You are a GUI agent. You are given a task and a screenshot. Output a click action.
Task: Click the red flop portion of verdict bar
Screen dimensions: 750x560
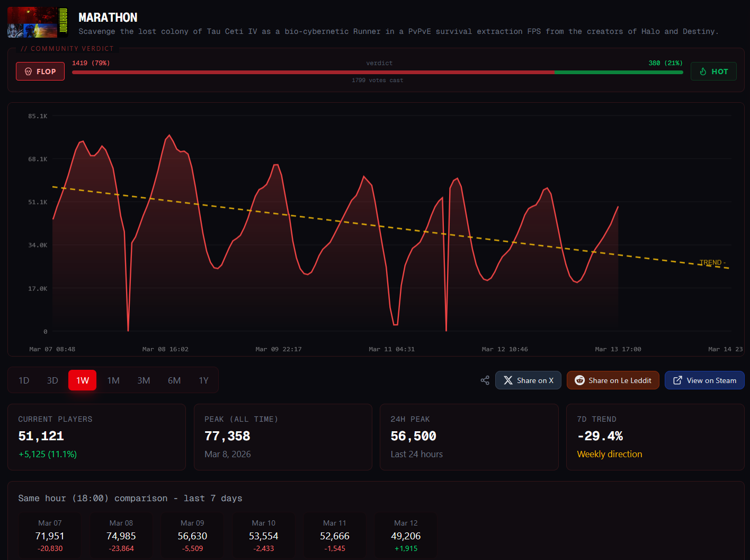313,72
